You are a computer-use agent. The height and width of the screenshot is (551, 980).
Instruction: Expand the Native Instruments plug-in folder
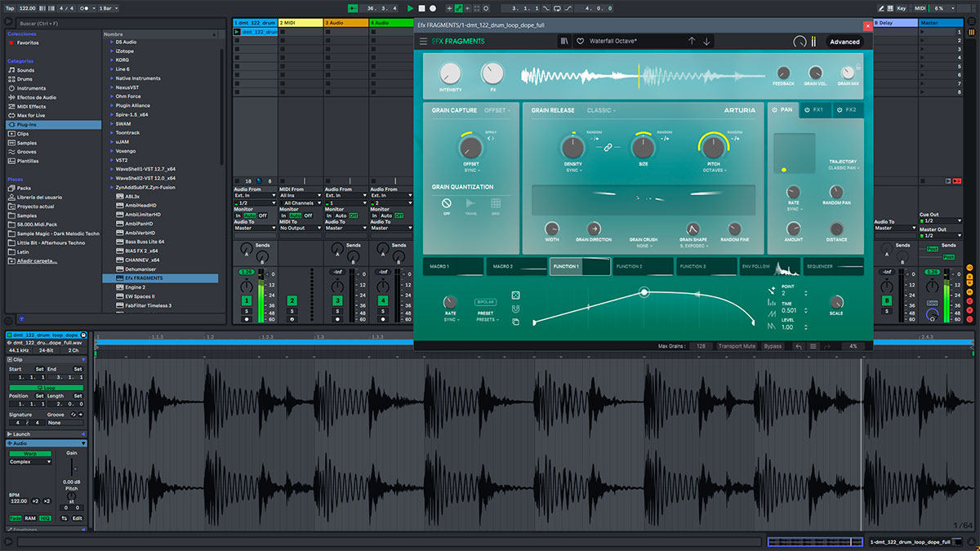click(x=112, y=78)
